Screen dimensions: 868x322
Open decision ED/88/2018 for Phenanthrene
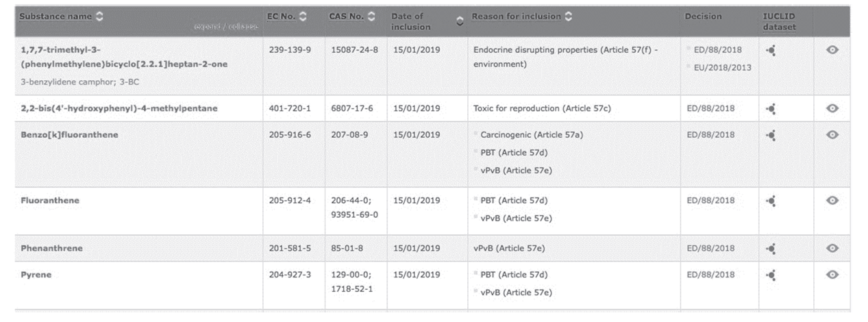pos(709,248)
